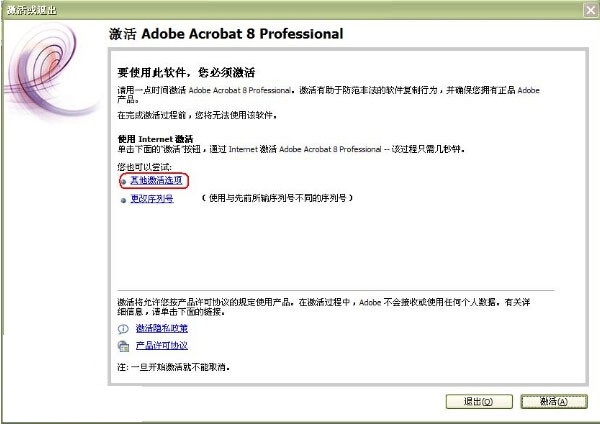Open the 其他激活选项 link

[x=156, y=180]
